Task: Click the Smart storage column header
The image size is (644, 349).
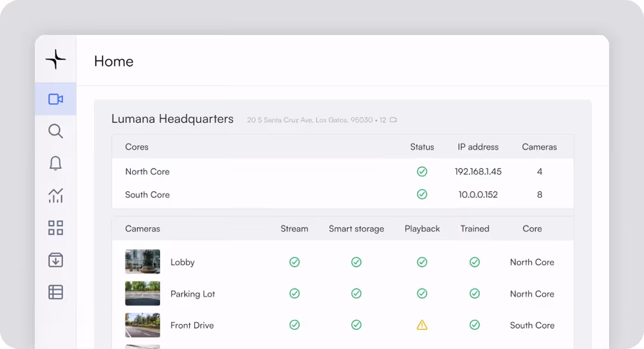Action: click(356, 229)
